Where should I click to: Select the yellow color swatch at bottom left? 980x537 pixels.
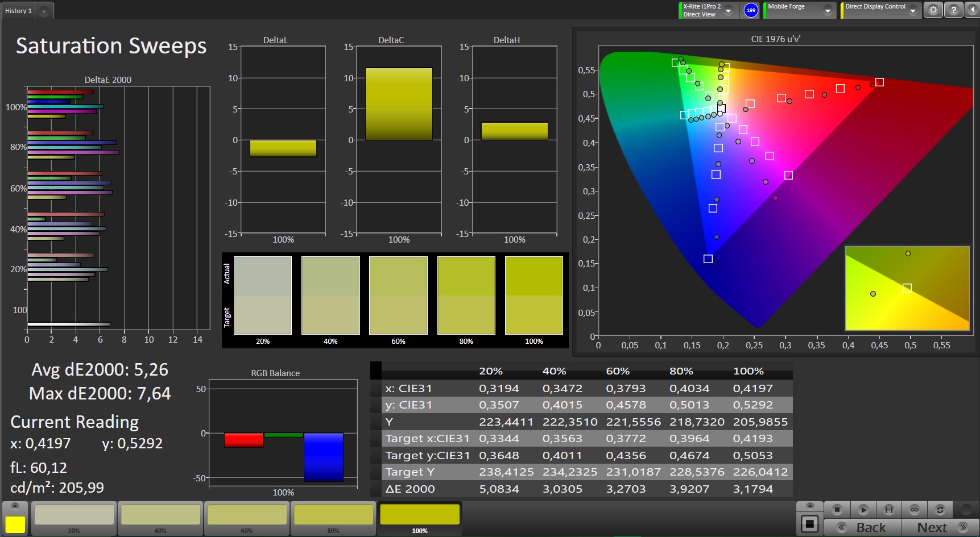[x=15, y=524]
